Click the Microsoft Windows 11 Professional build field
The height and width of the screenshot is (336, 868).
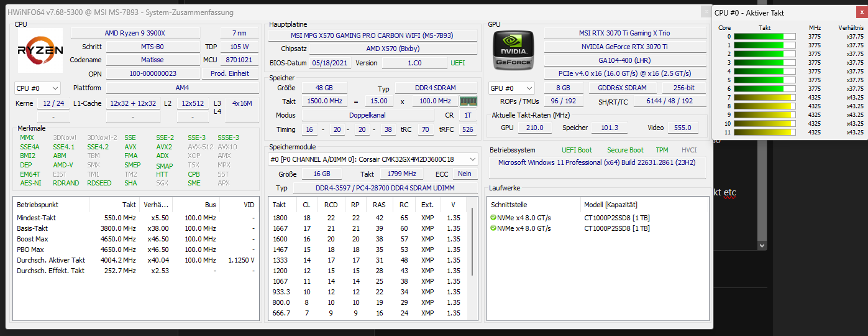[x=597, y=167]
